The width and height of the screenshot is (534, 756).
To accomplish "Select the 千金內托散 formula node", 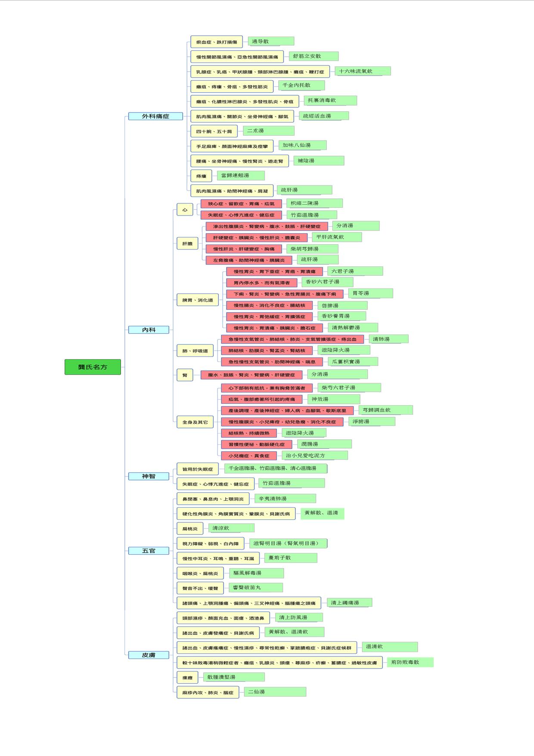I will [x=301, y=85].
